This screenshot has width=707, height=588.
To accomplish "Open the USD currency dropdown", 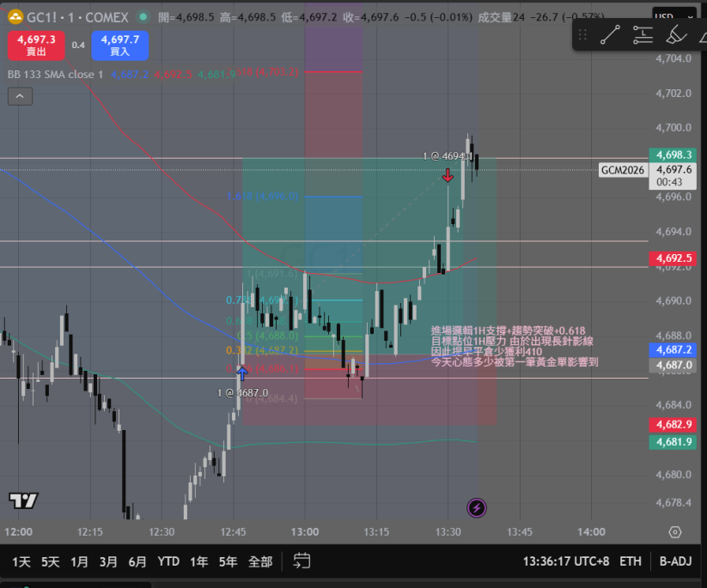I will 673,15.
